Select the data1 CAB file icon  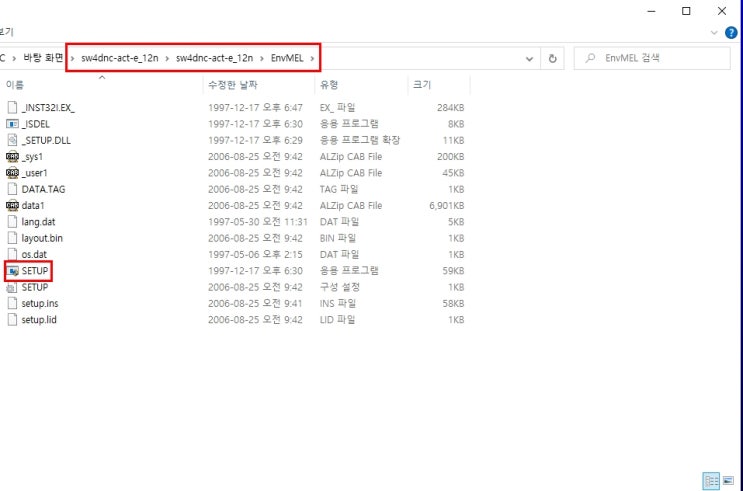[12, 206]
